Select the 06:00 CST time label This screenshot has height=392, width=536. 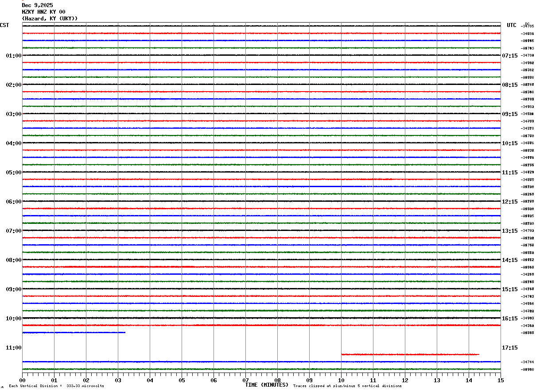[x=14, y=202]
